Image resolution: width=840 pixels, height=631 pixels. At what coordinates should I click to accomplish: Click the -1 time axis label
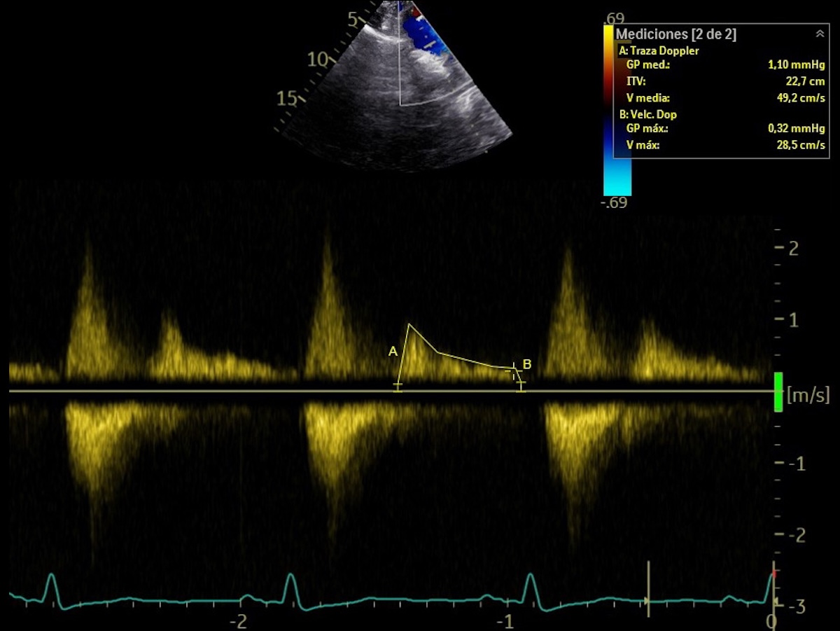click(505, 622)
